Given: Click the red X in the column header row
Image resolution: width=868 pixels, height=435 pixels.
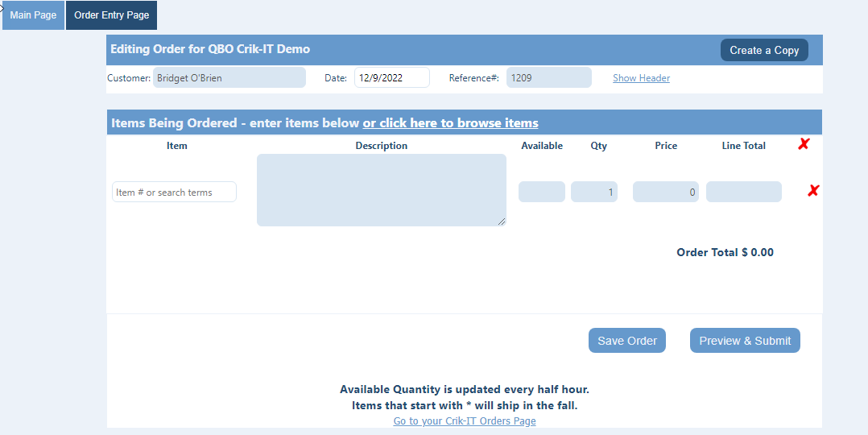Looking at the screenshot, I should click(803, 144).
